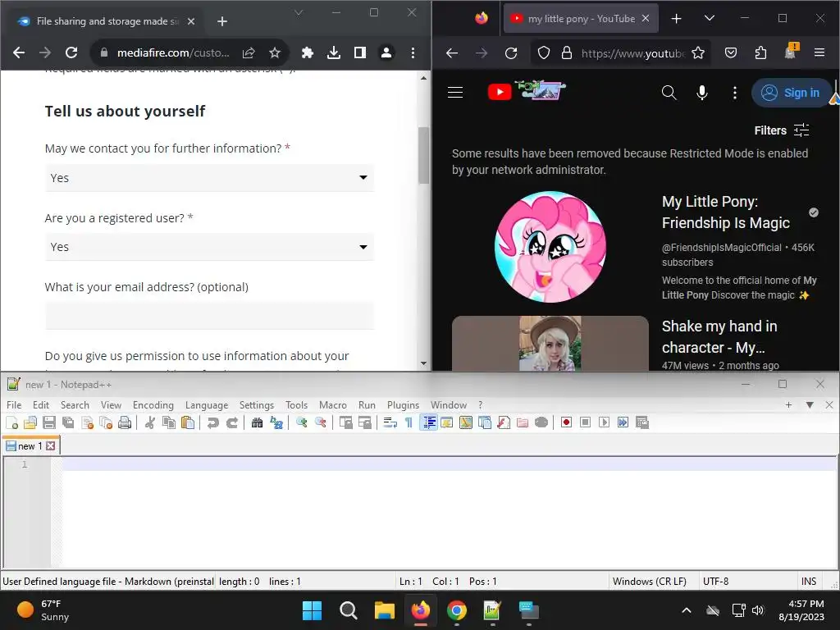Image resolution: width=840 pixels, height=630 pixels.
Task: Open a new tab in Chrome
Action: point(222,21)
